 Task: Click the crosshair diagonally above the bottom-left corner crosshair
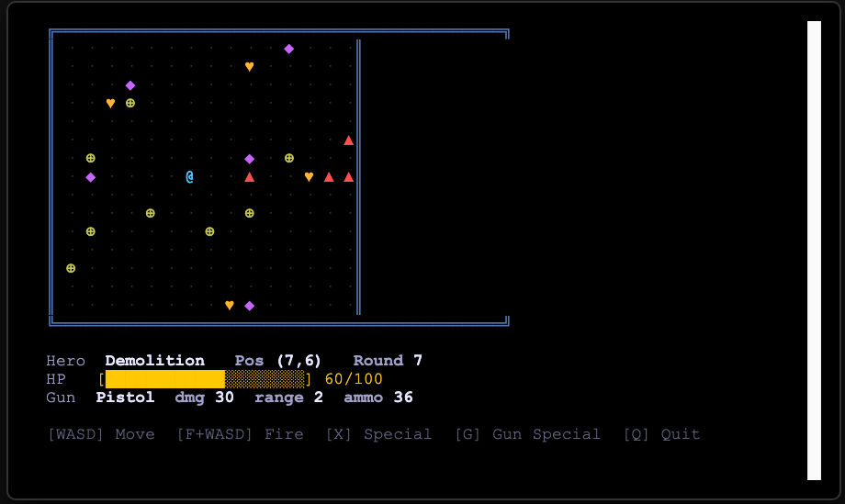pos(91,231)
